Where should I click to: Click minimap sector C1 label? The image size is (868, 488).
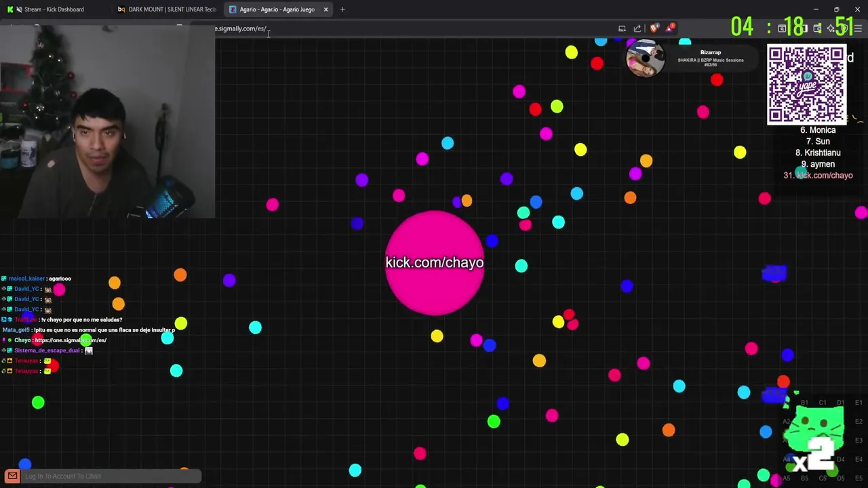click(x=823, y=403)
